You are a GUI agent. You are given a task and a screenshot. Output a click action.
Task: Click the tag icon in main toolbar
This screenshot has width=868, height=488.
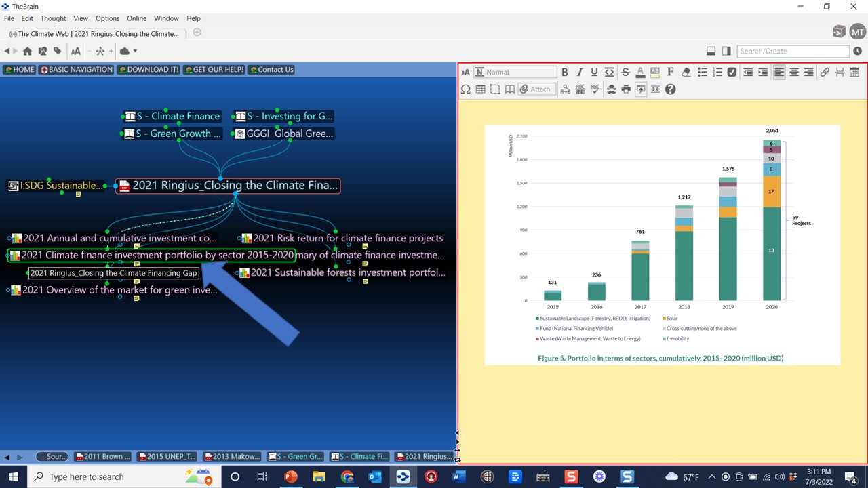pyautogui.click(x=58, y=51)
